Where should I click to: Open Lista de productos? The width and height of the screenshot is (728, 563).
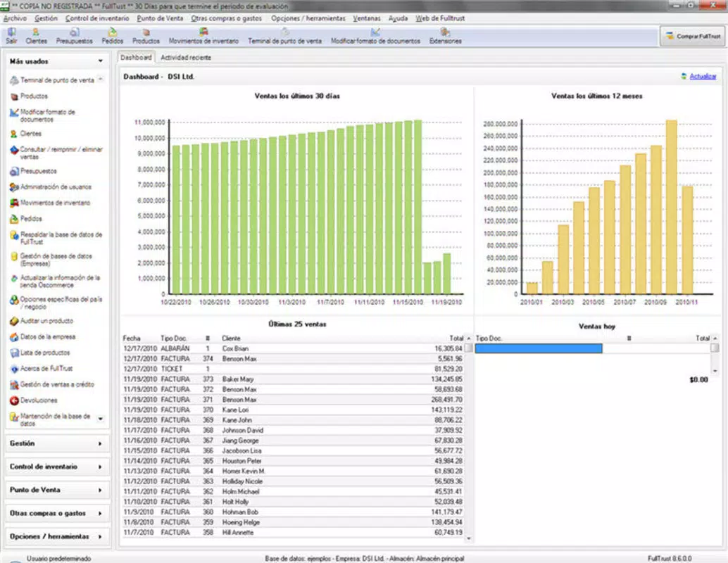point(40,353)
